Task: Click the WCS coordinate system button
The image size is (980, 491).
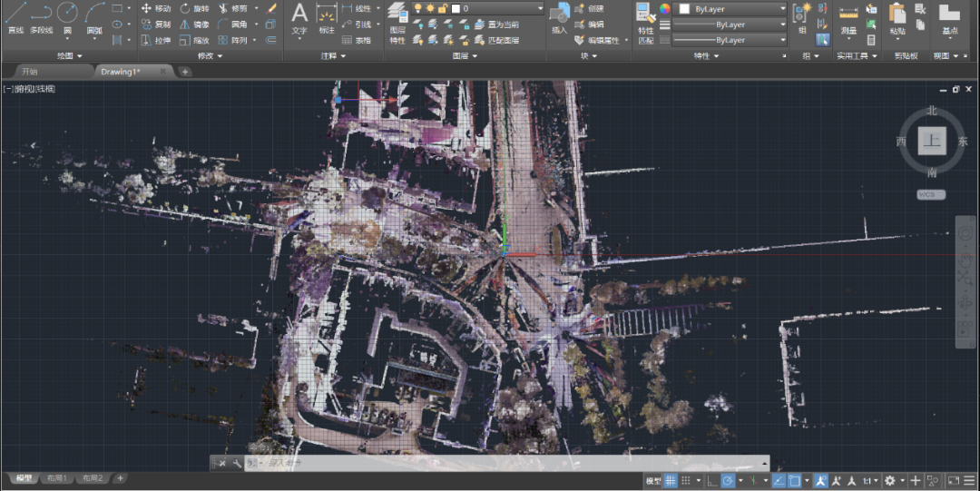Action: tap(931, 194)
